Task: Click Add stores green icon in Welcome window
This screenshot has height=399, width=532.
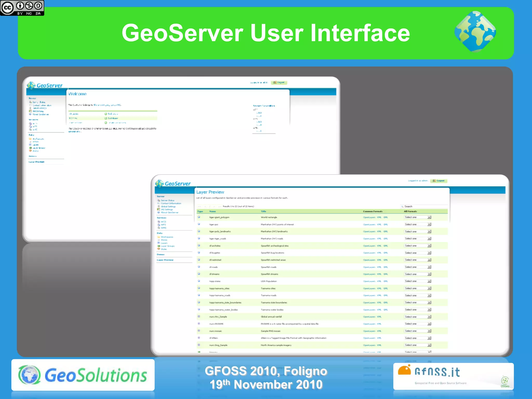Action: (106, 118)
